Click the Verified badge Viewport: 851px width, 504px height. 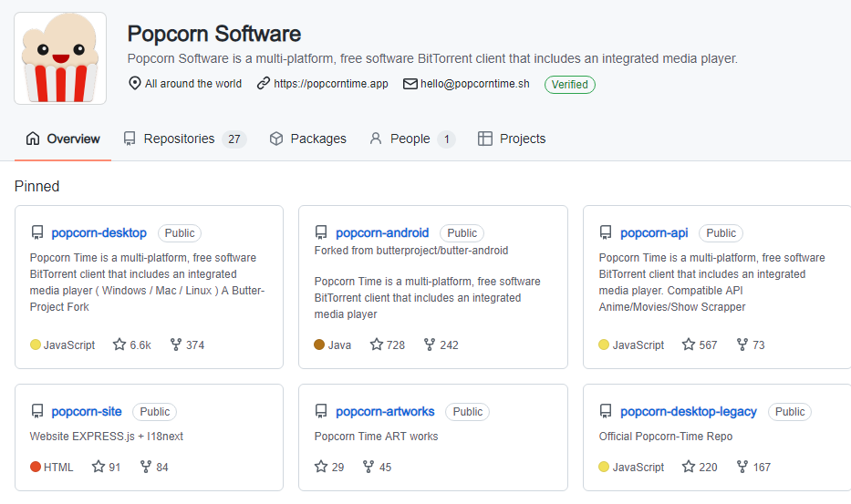(570, 84)
